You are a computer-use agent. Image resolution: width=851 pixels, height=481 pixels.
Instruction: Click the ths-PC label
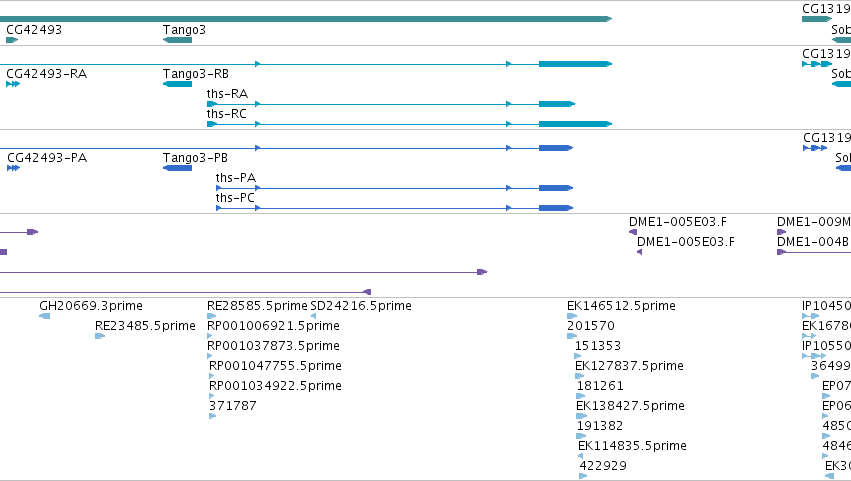click(x=235, y=198)
